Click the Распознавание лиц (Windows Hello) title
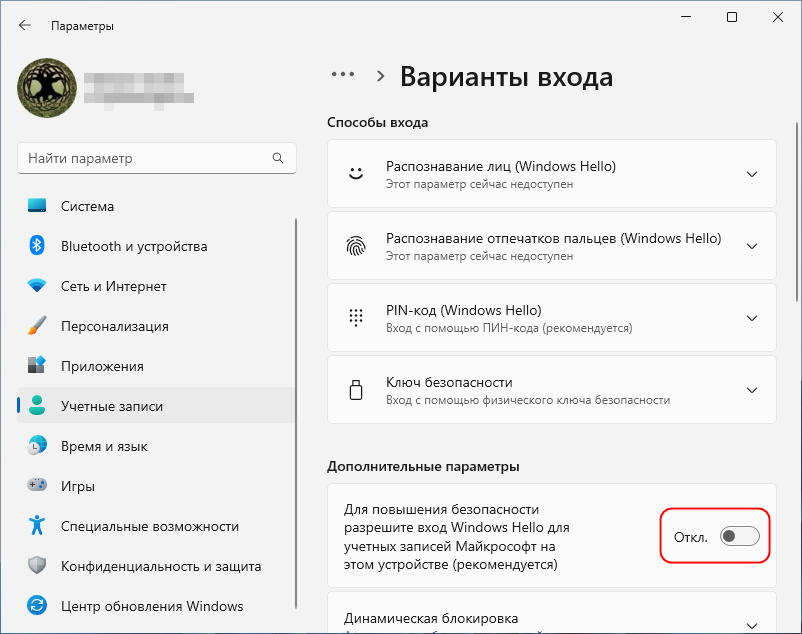The image size is (802, 634). [x=501, y=166]
